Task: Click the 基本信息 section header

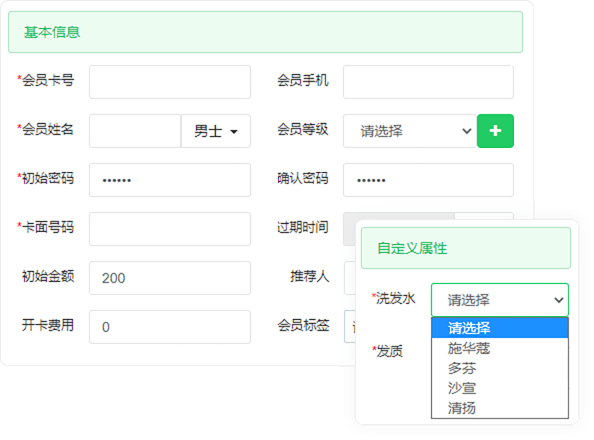Action: click(265, 32)
